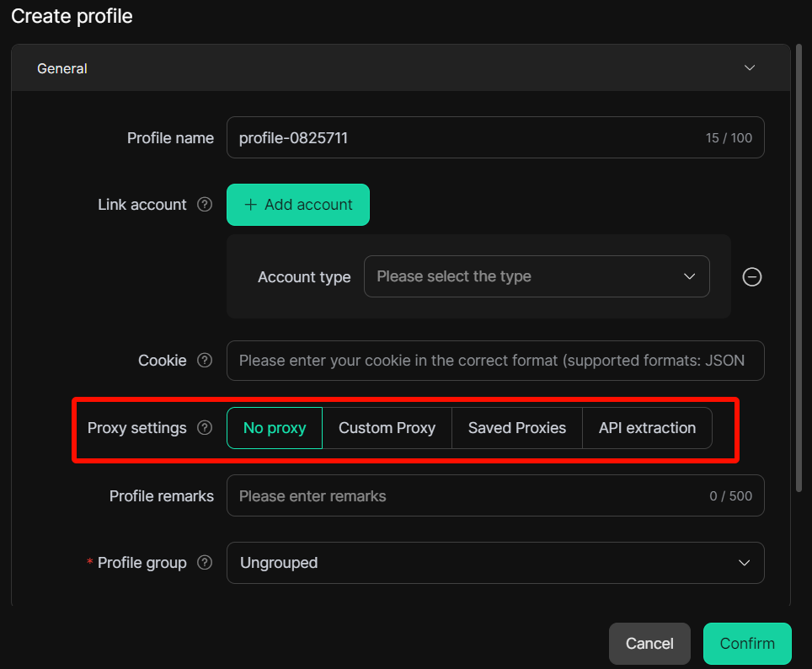Click the dialog vertical scrollbar
Image resolution: width=812 pixels, height=669 pixels.
click(799, 268)
